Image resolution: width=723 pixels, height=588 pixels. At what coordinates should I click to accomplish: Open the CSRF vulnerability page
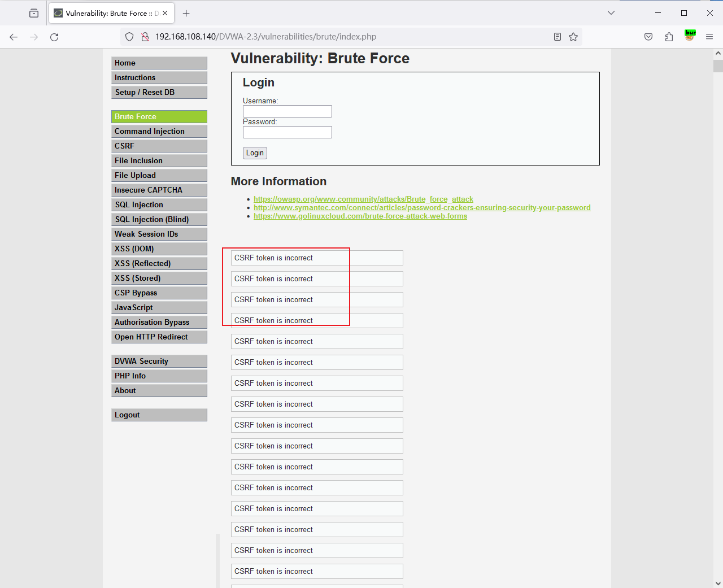[159, 146]
